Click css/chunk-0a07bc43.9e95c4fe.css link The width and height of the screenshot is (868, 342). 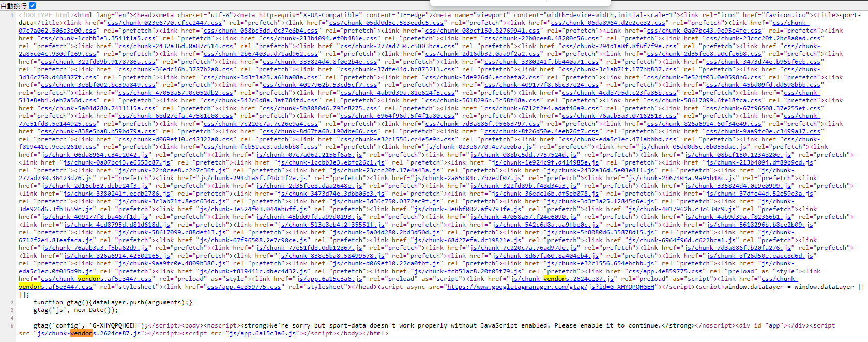[x=704, y=31]
